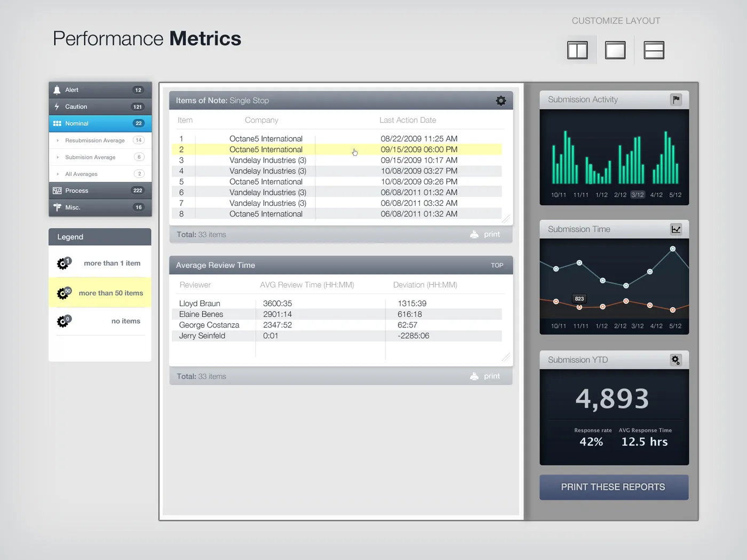The height and width of the screenshot is (560, 747).
Task: Select the Nominal sidebar section
Action: click(100, 123)
